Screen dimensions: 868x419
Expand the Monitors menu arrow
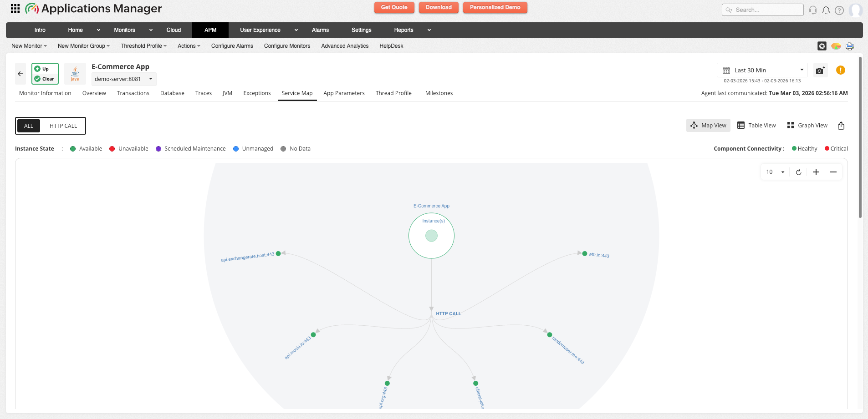(151, 30)
